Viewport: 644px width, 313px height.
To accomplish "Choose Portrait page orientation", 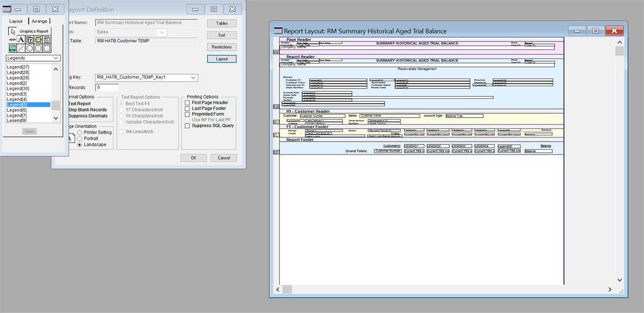I will click(x=80, y=139).
